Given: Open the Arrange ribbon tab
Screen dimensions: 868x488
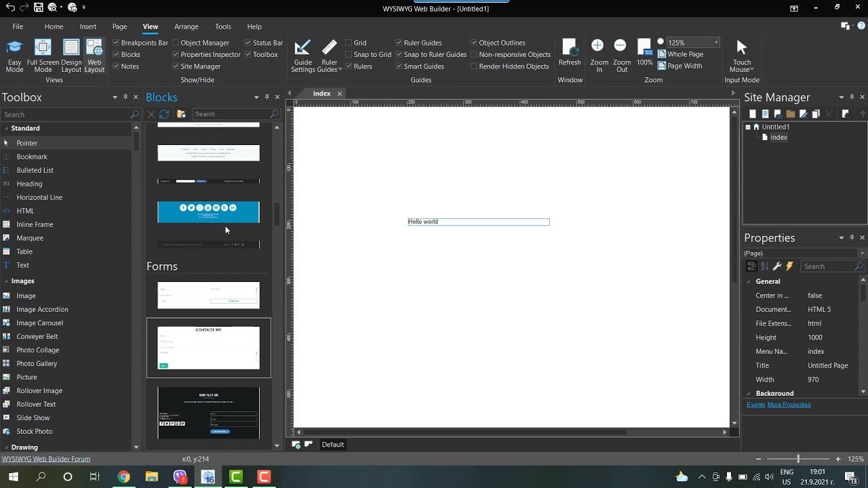Looking at the screenshot, I should tap(186, 26).
